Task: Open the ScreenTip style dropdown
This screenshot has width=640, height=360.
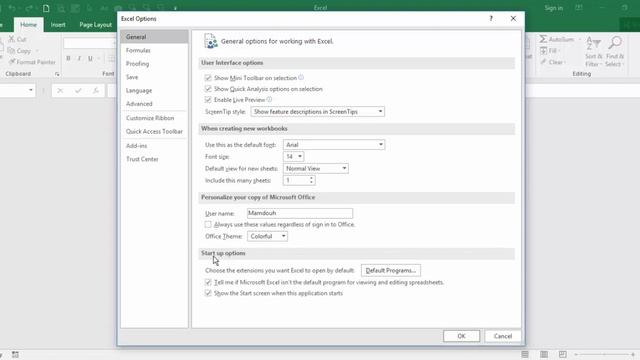Action: point(318,111)
